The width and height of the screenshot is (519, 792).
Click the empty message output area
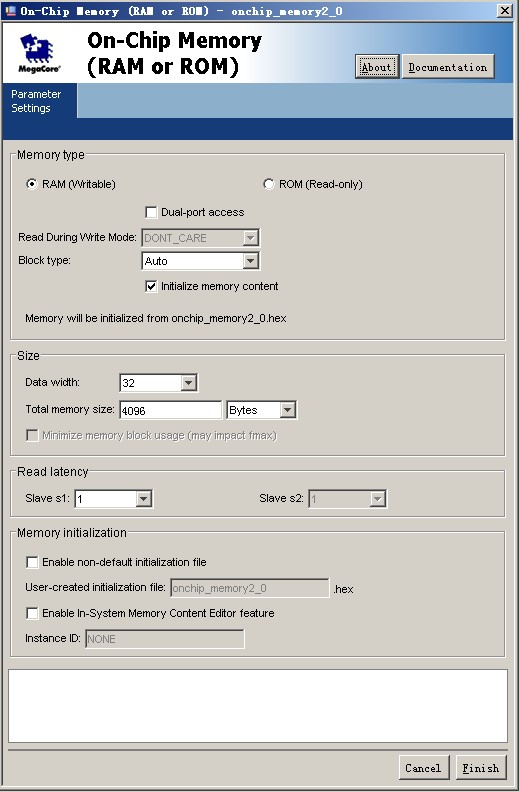(258, 706)
